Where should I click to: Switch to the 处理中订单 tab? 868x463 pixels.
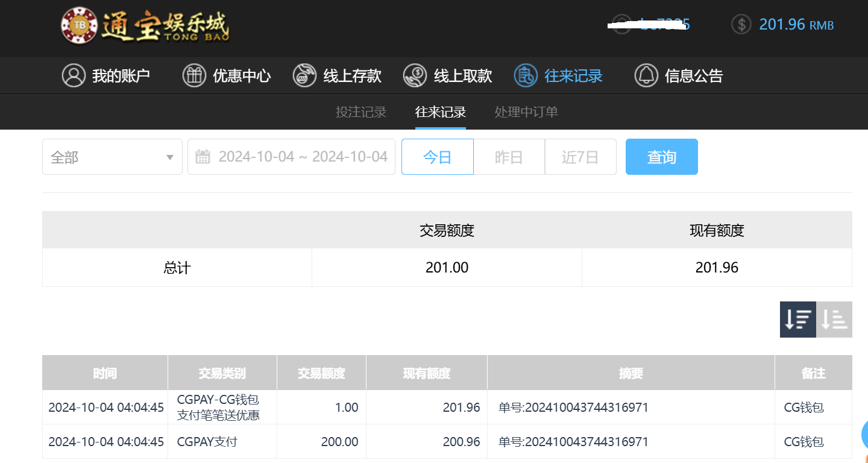click(x=526, y=112)
